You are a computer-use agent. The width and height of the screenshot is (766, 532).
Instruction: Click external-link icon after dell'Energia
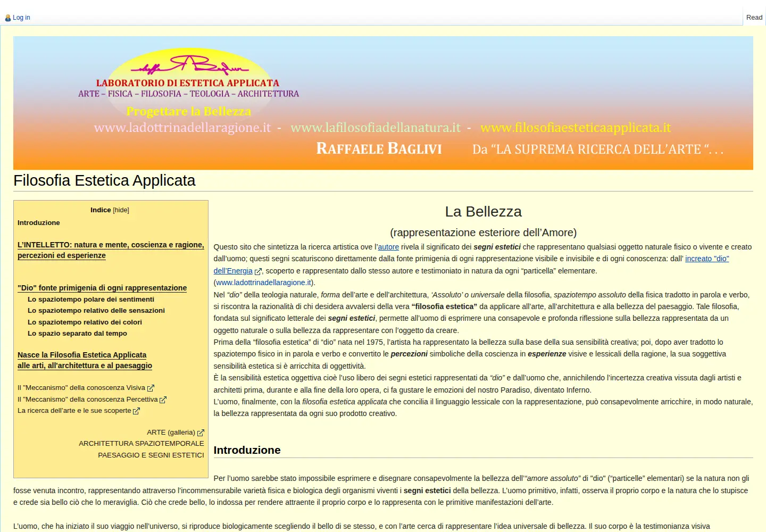pyautogui.click(x=258, y=271)
